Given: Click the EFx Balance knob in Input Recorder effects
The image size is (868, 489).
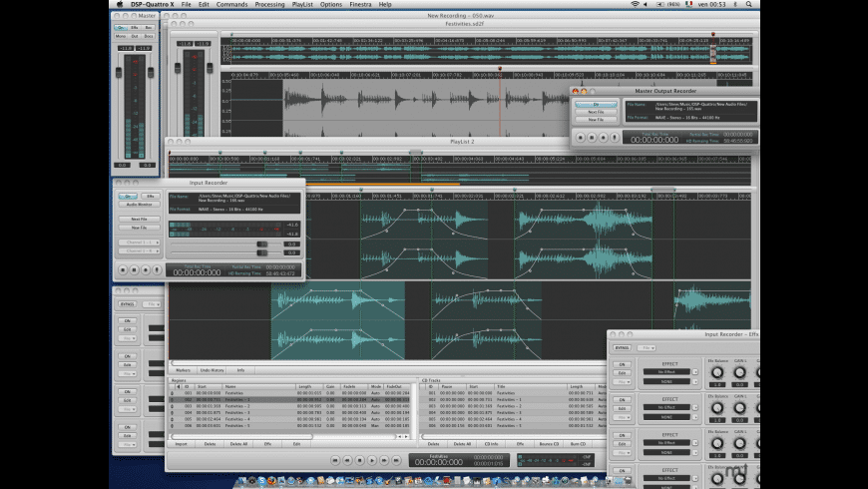Looking at the screenshot, I should coord(715,372).
